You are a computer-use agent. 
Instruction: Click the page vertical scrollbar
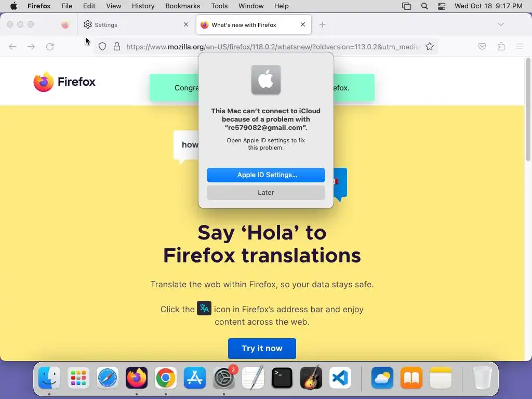528,109
